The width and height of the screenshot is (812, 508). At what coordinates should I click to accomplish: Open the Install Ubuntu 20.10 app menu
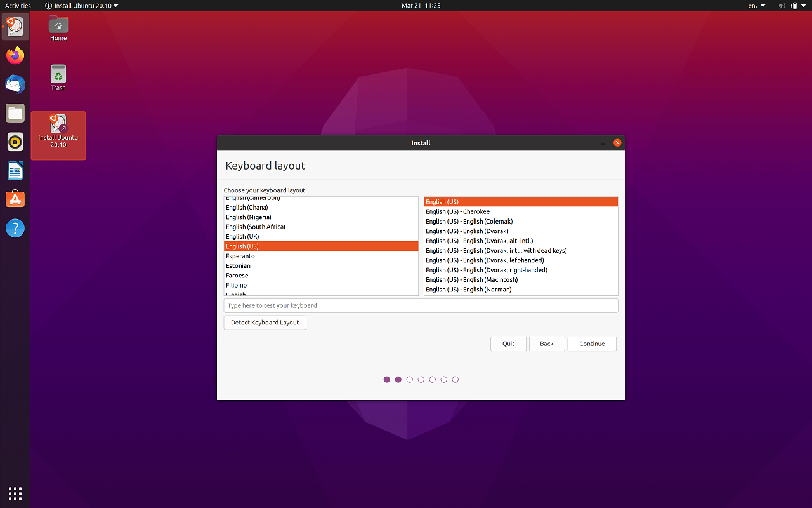click(x=81, y=6)
